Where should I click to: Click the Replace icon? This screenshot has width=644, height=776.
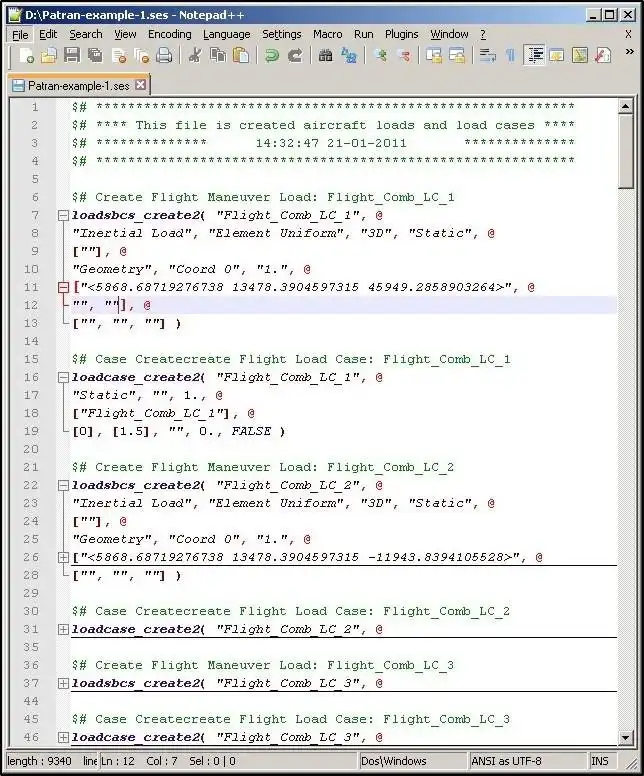click(x=349, y=55)
